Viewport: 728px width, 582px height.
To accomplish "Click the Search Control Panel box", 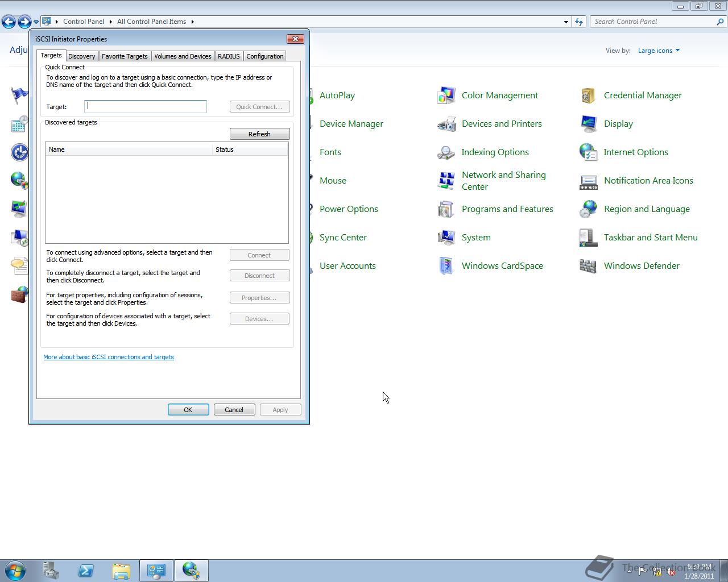I will point(653,22).
